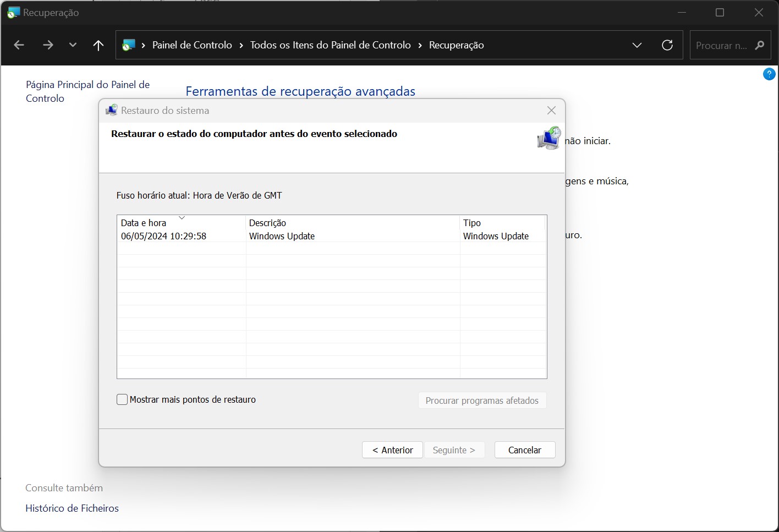Expand chevron before Painel de Controlo breadcrumb
The image size is (779, 532).
click(x=143, y=45)
